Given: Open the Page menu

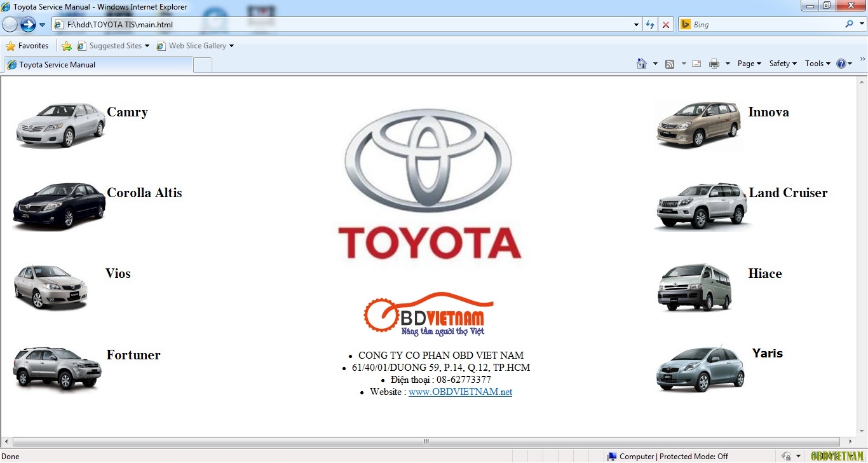Looking at the screenshot, I should [749, 64].
